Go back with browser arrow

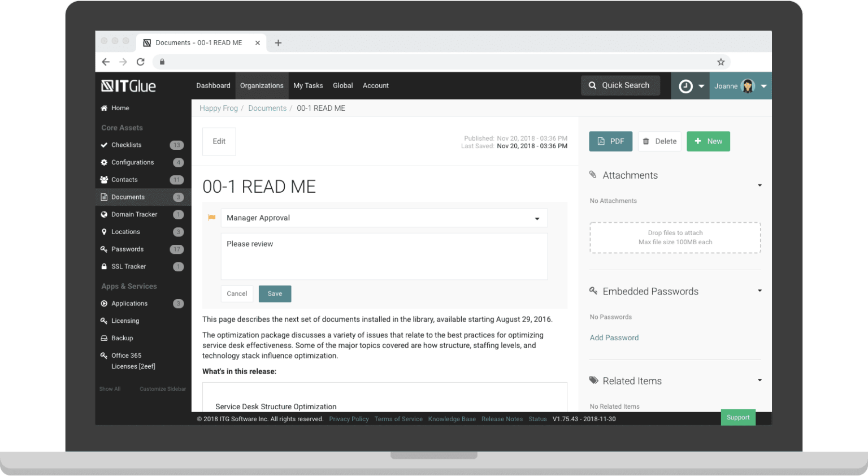click(x=106, y=62)
